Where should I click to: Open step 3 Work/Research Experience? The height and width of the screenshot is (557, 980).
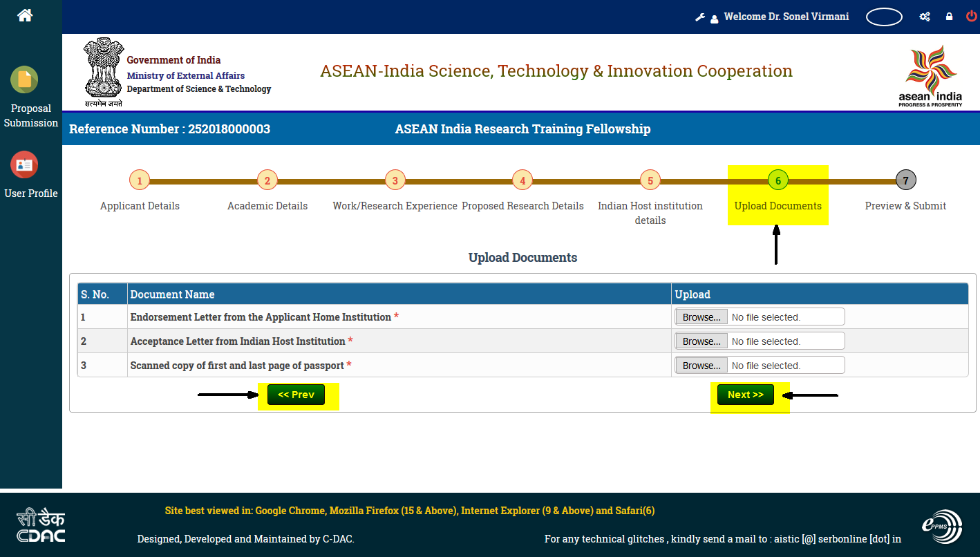395,181
